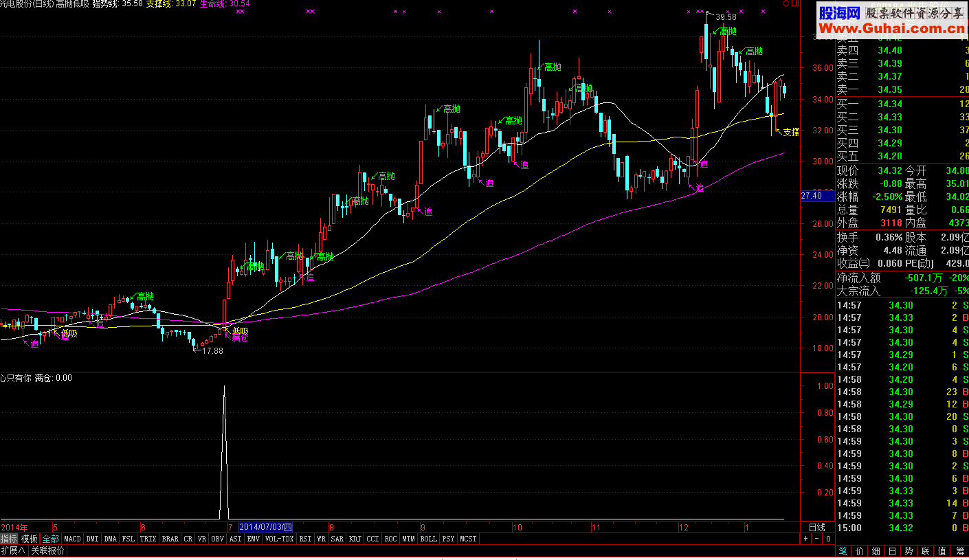Click the 买一 34.34 bid row
This screenshot has height=560, width=969.
tap(902, 104)
